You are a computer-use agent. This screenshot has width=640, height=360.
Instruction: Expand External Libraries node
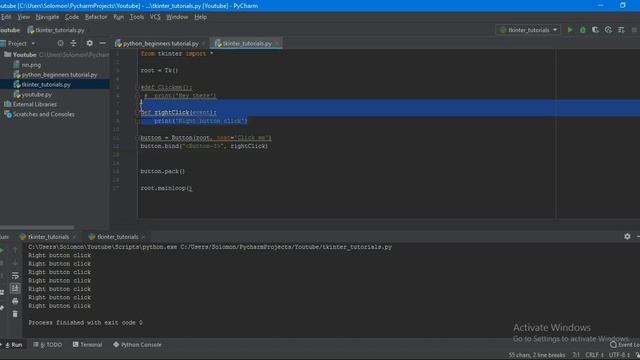click(34, 104)
